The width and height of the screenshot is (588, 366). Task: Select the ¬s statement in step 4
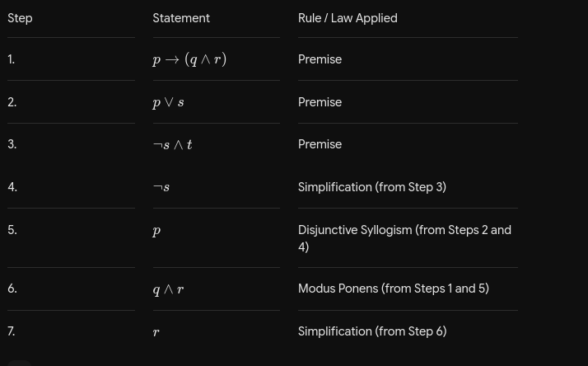(161, 187)
